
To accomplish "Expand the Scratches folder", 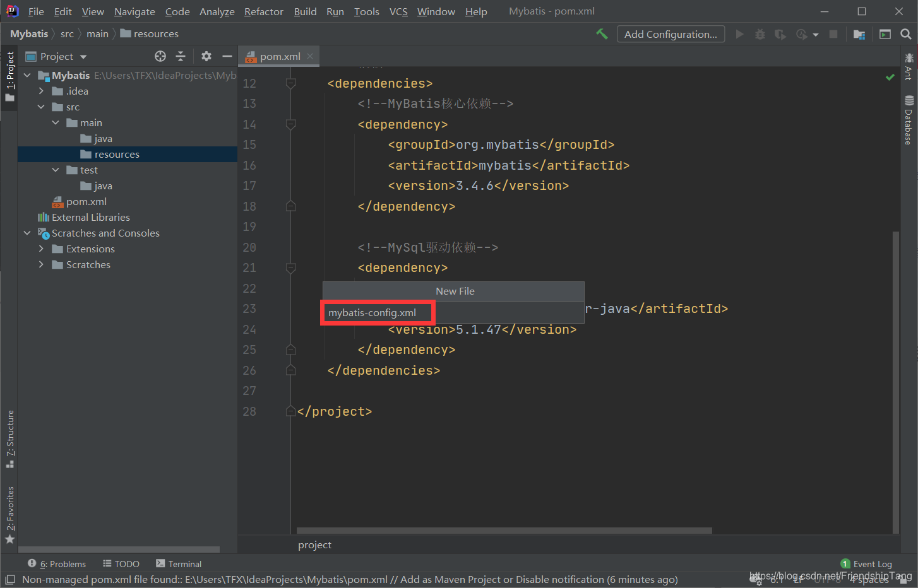I will tap(41, 264).
